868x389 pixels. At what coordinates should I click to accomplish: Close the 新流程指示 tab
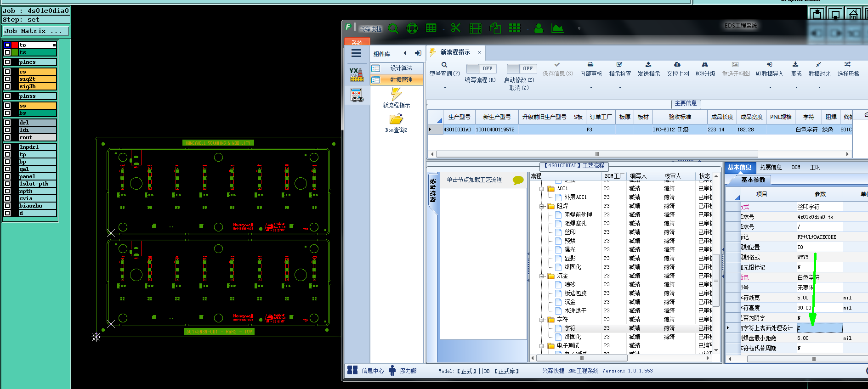pyautogui.click(x=479, y=52)
